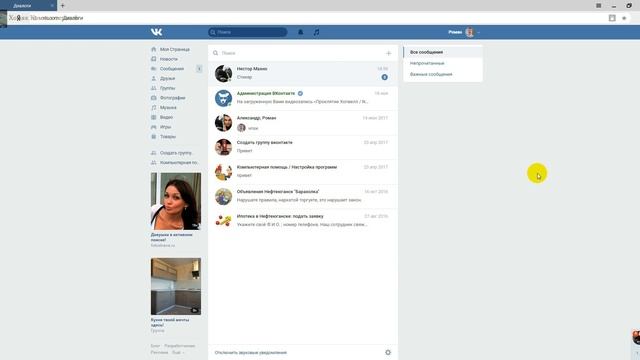Click the verified checkmark next to Администрация ВКонтакте
Viewport: 640px width, 360px height.
300,93
